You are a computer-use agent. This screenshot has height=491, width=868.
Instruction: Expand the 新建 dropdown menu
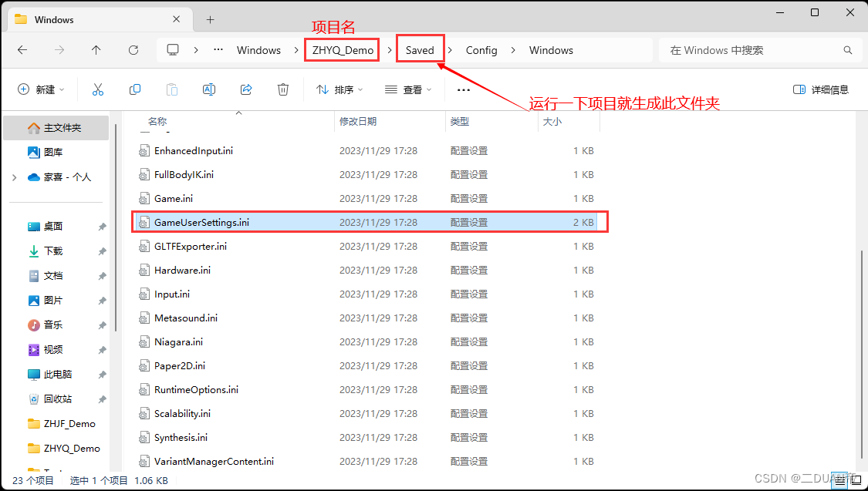tap(42, 89)
